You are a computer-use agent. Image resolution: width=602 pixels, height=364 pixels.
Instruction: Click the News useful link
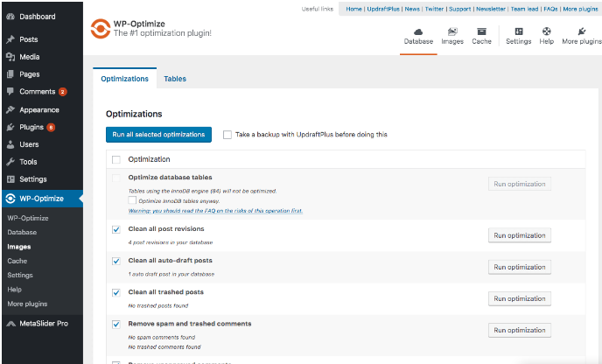(412, 9)
